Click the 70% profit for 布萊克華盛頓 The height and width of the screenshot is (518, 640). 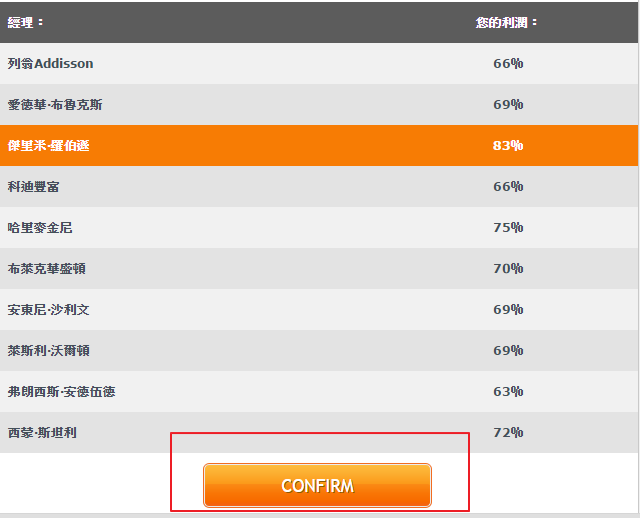click(508, 269)
